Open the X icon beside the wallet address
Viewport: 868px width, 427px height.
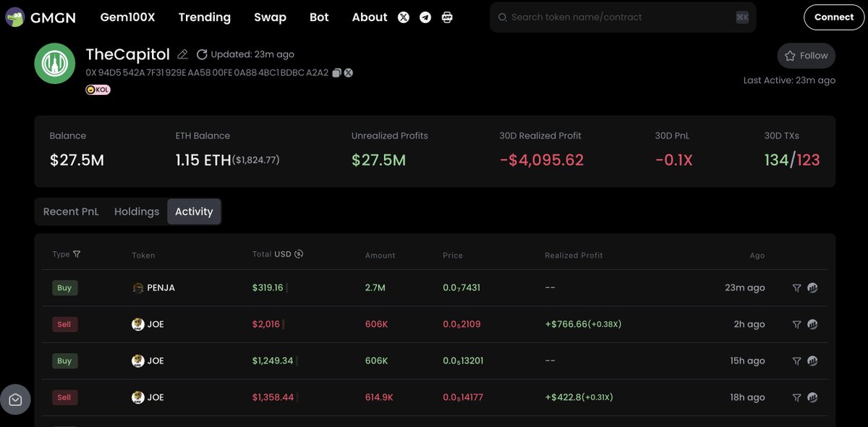tap(348, 72)
